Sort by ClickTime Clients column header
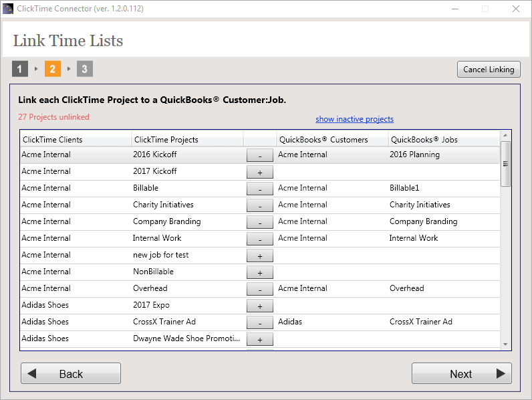The image size is (532, 400). (x=76, y=140)
